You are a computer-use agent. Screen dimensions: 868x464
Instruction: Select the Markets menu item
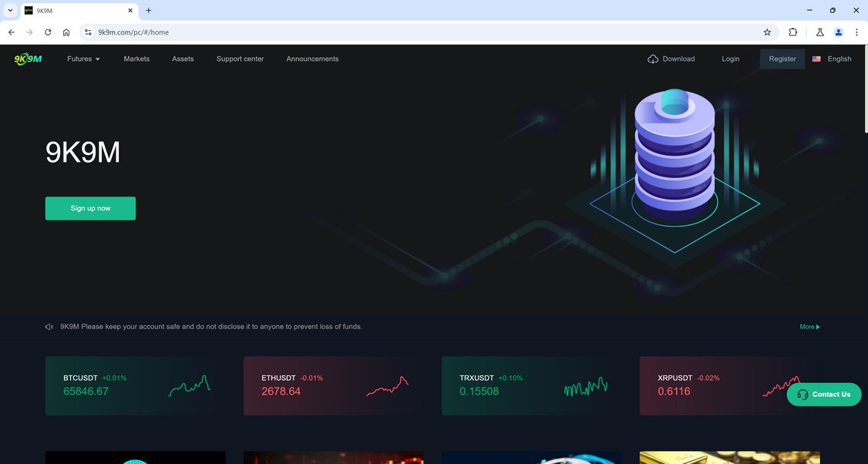(136, 59)
